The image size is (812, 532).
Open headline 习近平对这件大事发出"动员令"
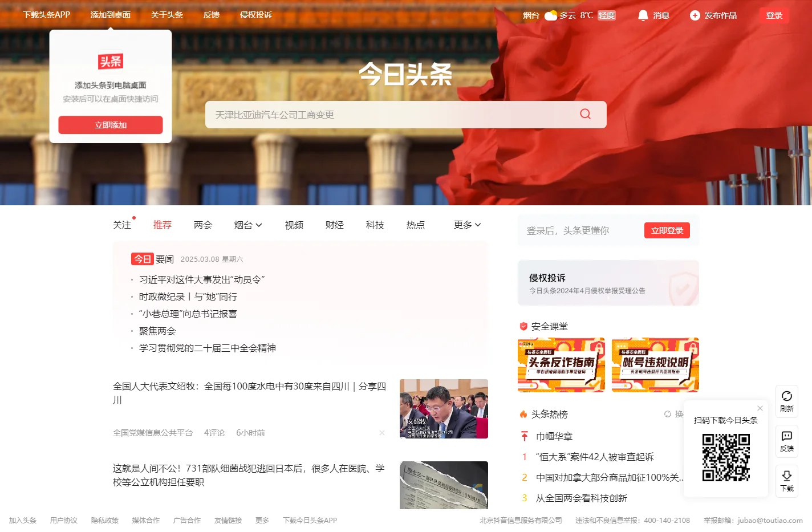(x=202, y=279)
